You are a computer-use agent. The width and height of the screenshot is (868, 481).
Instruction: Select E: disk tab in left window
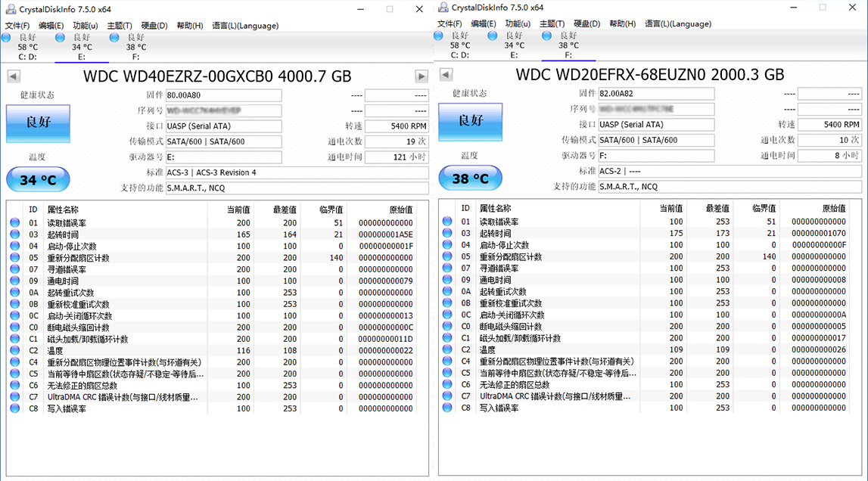[x=82, y=46]
